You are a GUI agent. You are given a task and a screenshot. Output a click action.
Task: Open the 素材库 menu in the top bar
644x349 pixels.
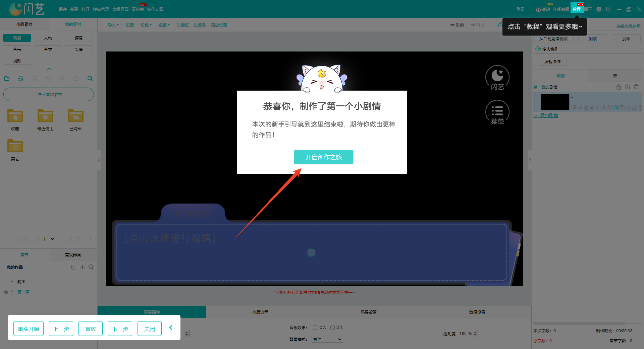click(x=138, y=9)
